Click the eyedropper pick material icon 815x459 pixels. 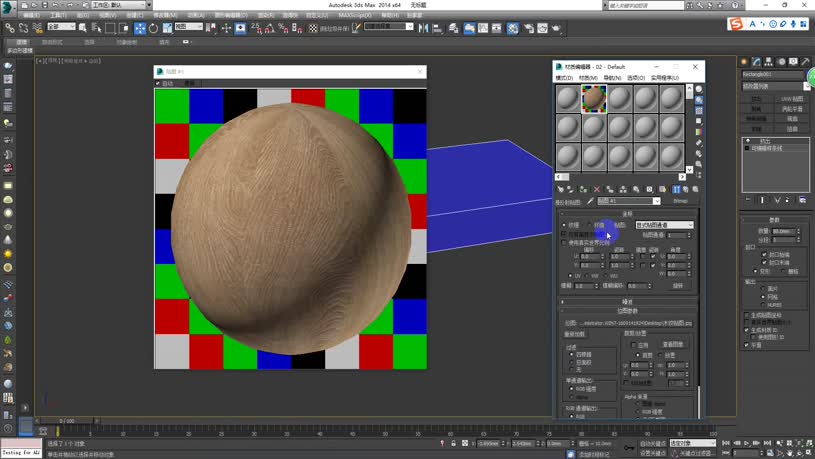coord(590,201)
